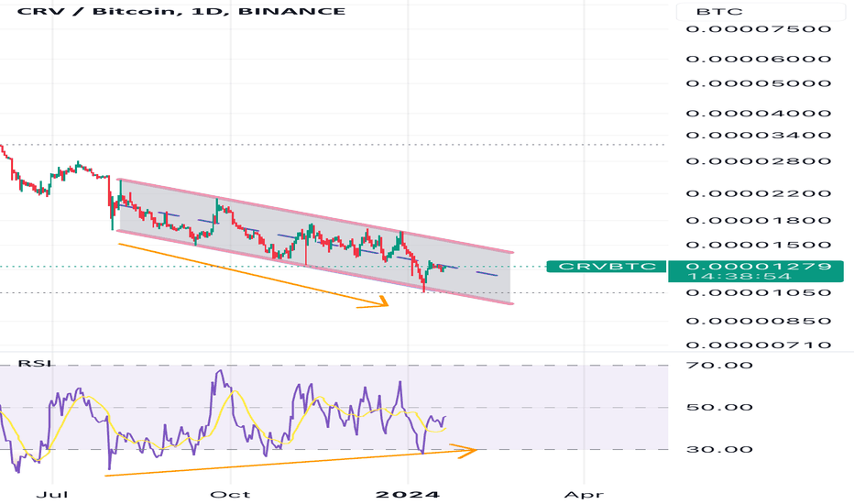854x504 pixels.
Task: Click the RSI 50.00 level label
Action: tap(719, 408)
